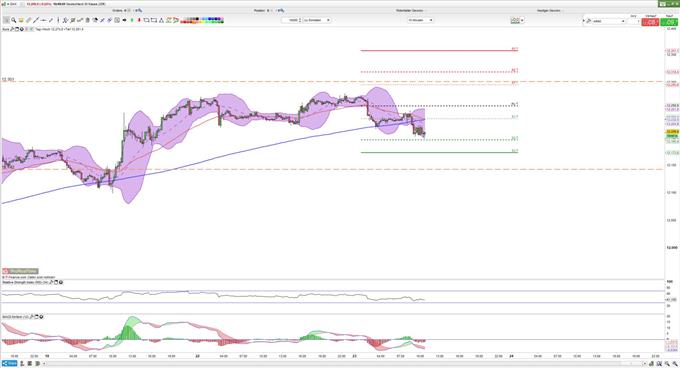
Task: Choose the horizontal line drawing tool
Action: (x=43, y=20)
